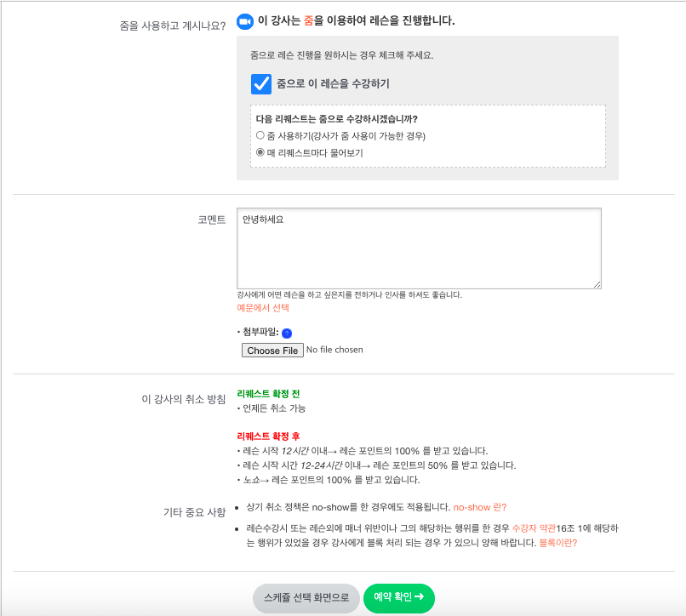686x616 pixels.
Task: Click the 리퀘스트 확정 전 green heading
Action: click(268, 394)
